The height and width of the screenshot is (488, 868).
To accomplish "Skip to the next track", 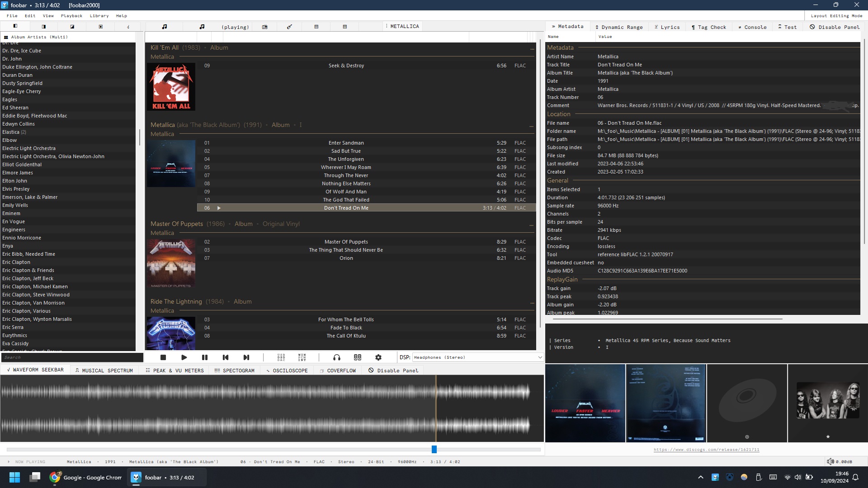I will (x=246, y=357).
